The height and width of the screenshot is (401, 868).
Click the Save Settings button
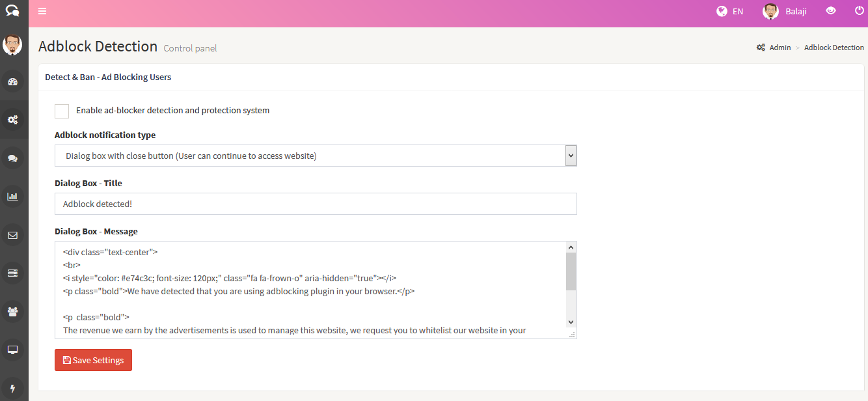coord(93,360)
